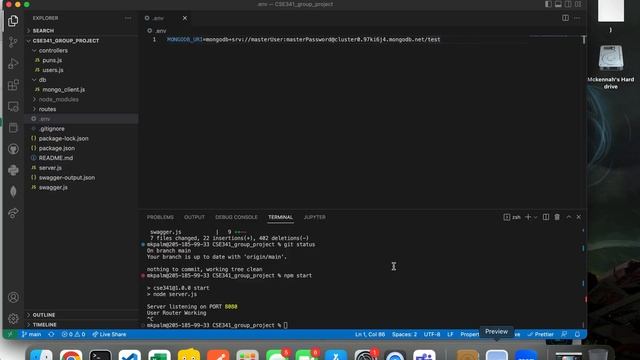
Task: Open package-lock.json file
Action: point(81,139)
